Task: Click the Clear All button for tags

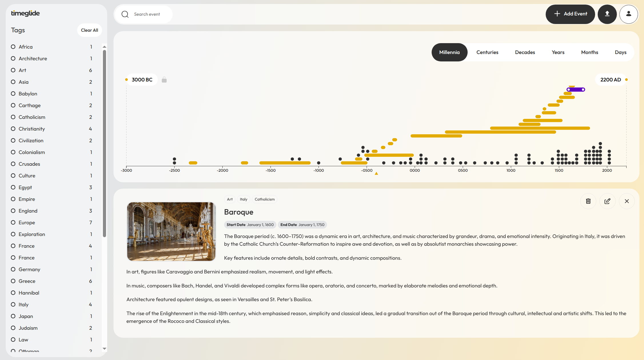Action: coord(89,30)
